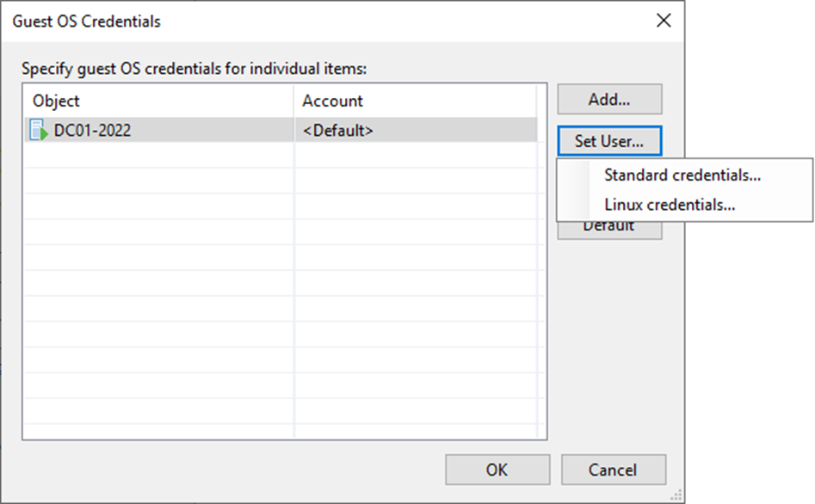Open the Set User... dropdown button

tap(609, 141)
